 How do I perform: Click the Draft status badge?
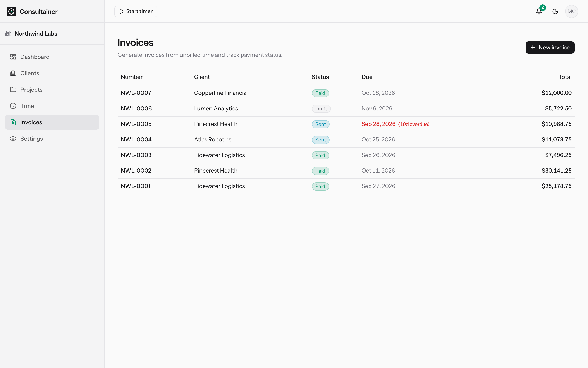point(321,109)
